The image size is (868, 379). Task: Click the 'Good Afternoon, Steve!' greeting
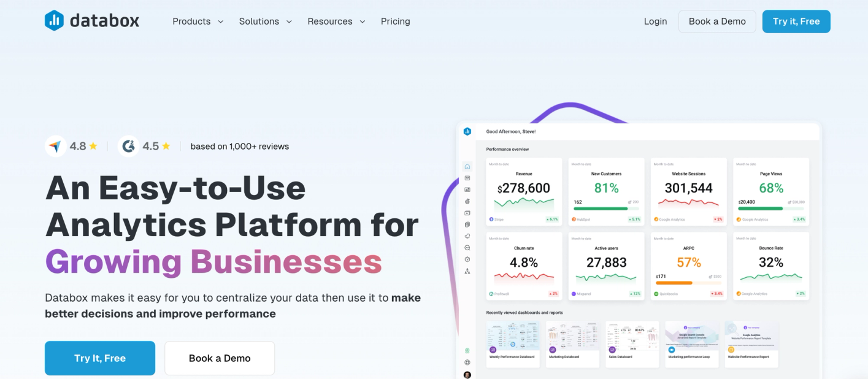(511, 131)
